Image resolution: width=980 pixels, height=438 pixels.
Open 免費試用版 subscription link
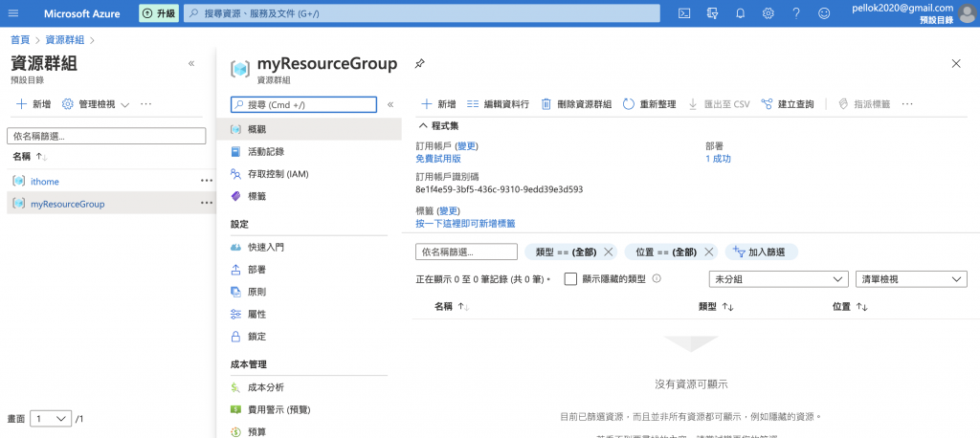pos(438,159)
